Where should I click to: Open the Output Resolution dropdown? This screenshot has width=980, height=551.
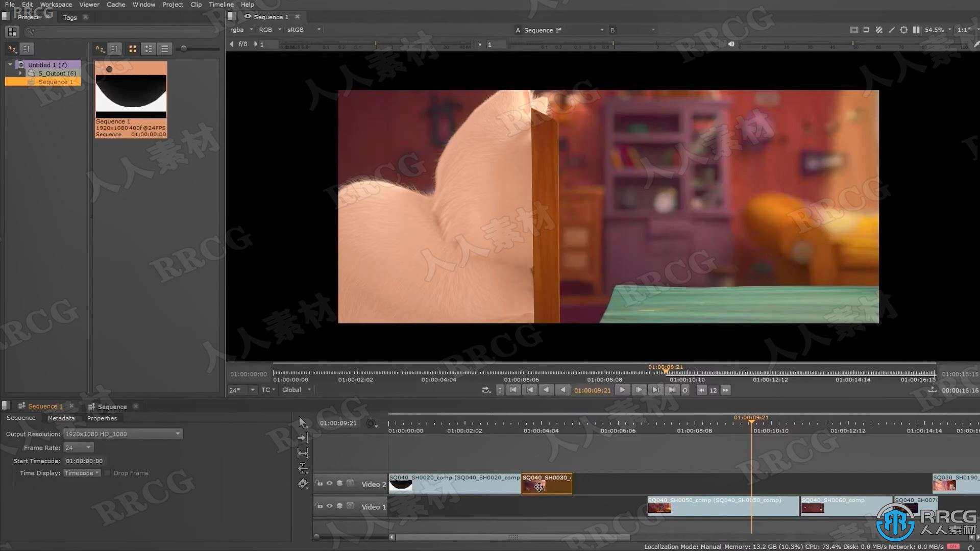point(123,434)
